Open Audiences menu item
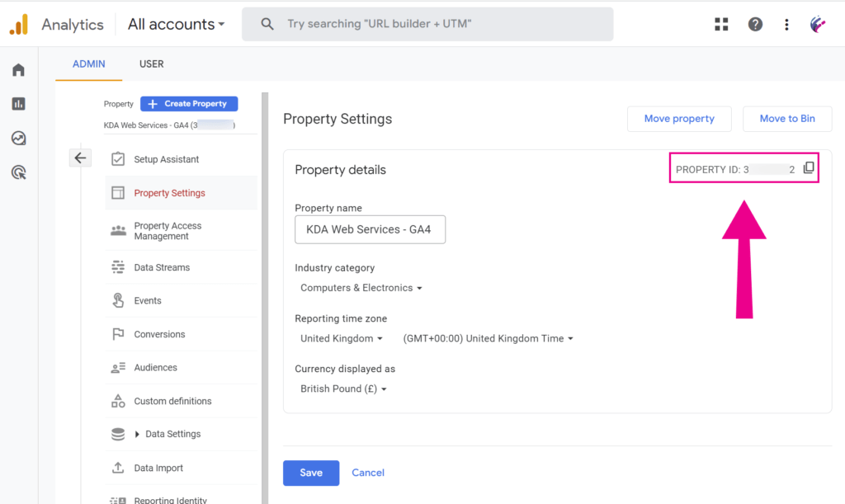Screen dimensions: 845x504 tap(181, 368)
